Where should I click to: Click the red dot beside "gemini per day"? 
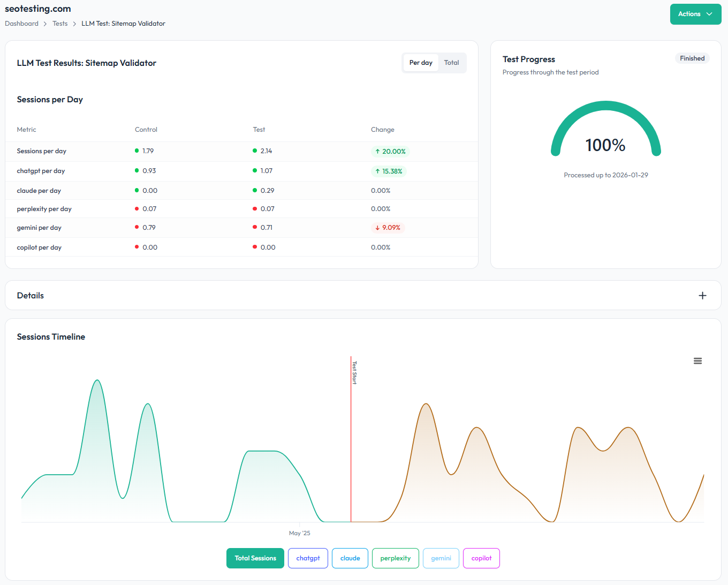click(x=137, y=227)
